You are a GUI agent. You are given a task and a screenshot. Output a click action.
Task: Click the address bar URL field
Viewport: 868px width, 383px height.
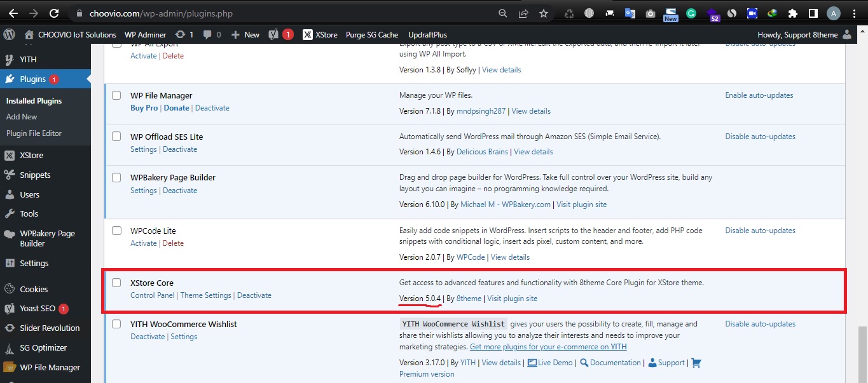coord(280,13)
